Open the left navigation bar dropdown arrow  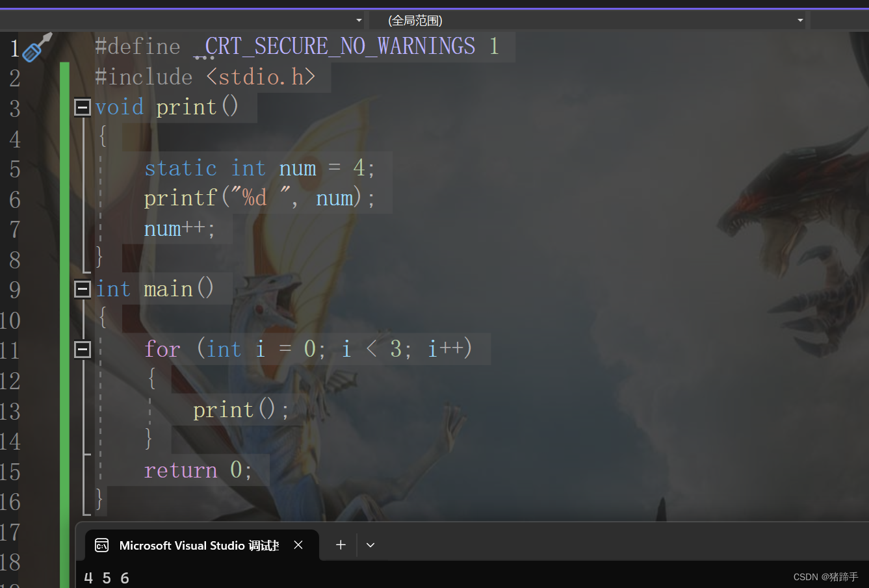pyautogui.click(x=359, y=20)
